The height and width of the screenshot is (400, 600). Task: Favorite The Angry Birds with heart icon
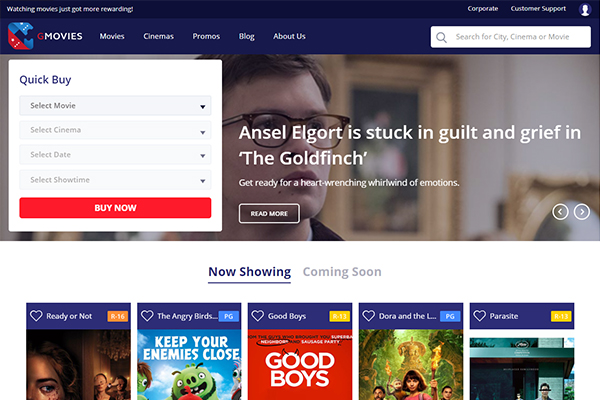[147, 316]
